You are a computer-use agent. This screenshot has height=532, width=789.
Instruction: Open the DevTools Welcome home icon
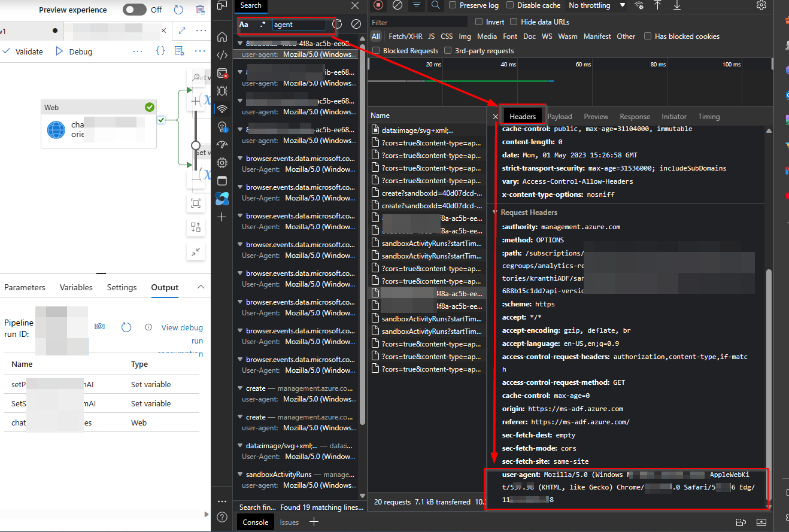point(222,37)
